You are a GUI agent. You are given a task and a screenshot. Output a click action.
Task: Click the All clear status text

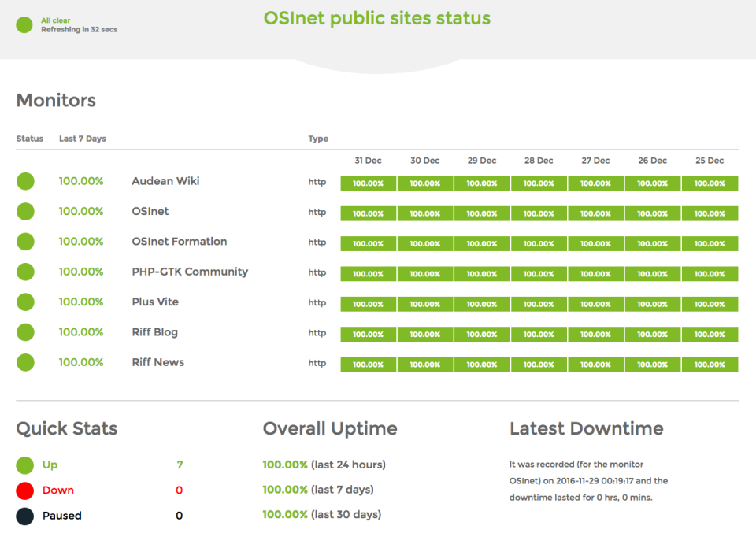pos(55,20)
